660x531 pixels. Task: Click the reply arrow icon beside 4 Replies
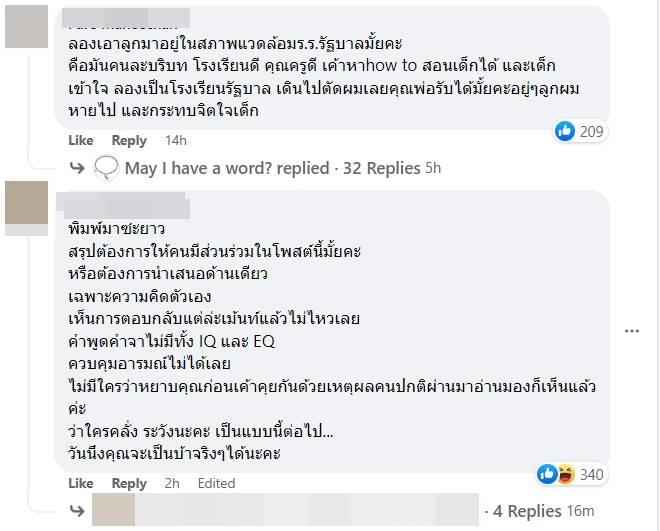point(78,511)
